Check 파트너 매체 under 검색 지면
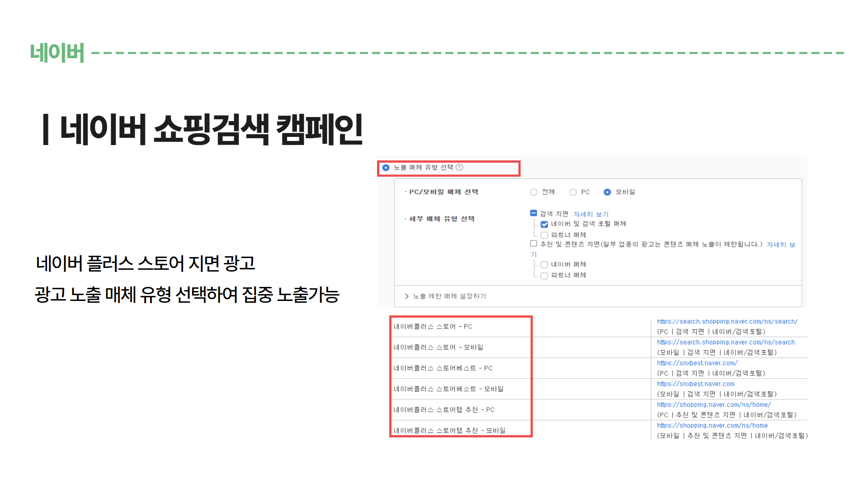The width and height of the screenshot is (868, 488). pos(544,235)
